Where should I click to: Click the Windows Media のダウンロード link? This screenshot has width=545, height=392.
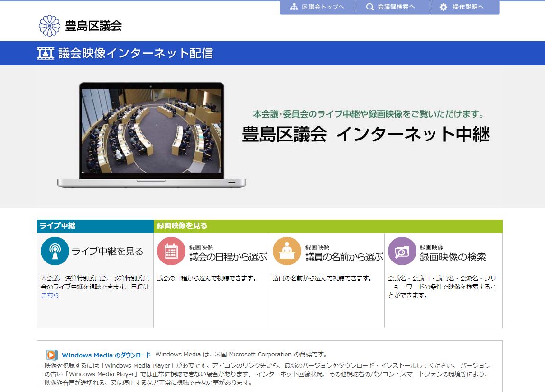pos(106,355)
